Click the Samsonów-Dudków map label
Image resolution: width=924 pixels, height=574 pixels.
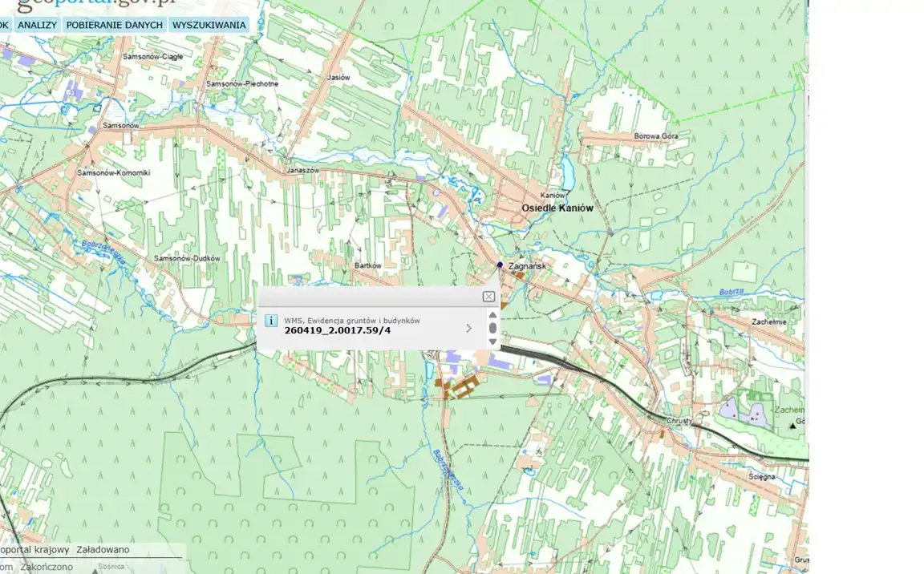click(187, 258)
